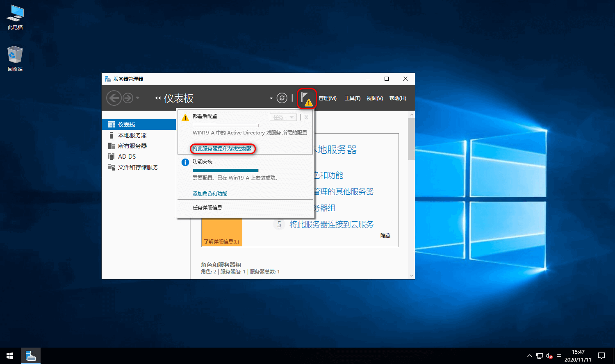Click the notifications flag with warning
Image resolution: width=615 pixels, height=364 pixels.
click(x=306, y=99)
